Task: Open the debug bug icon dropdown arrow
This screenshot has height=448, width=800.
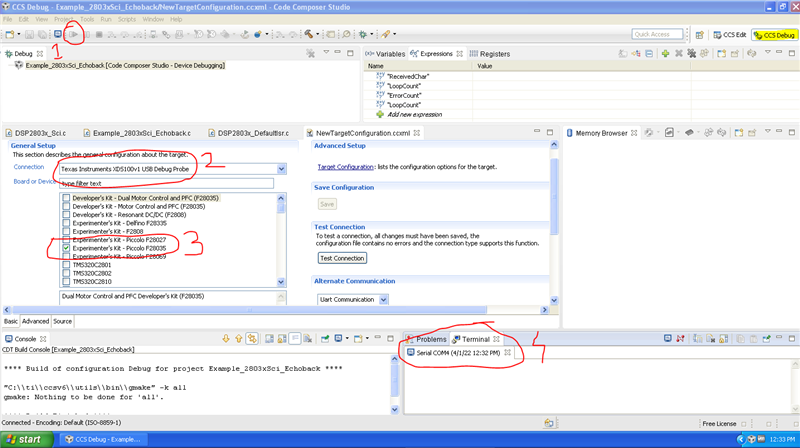Action: (371, 35)
